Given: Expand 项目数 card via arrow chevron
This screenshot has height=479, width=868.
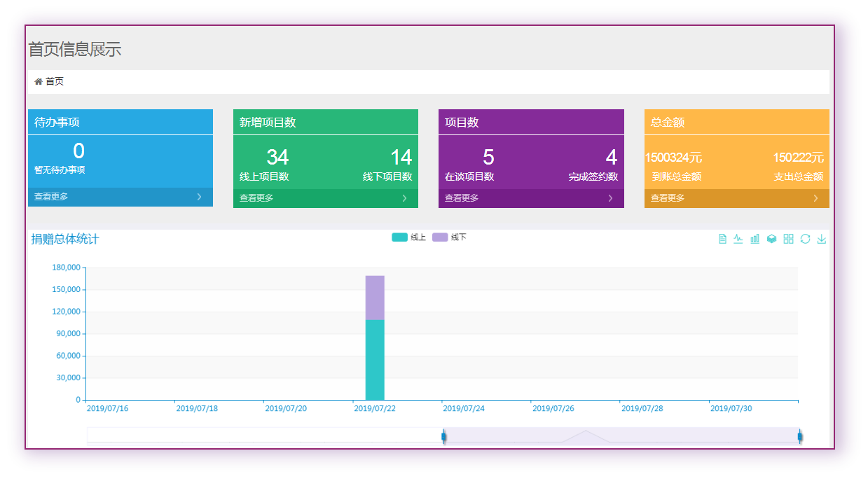Looking at the screenshot, I should (610, 198).
